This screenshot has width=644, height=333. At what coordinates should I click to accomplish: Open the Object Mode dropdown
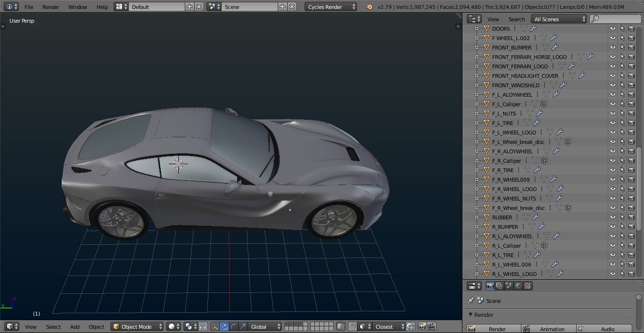pyautogui.click(x=137, y=326)
